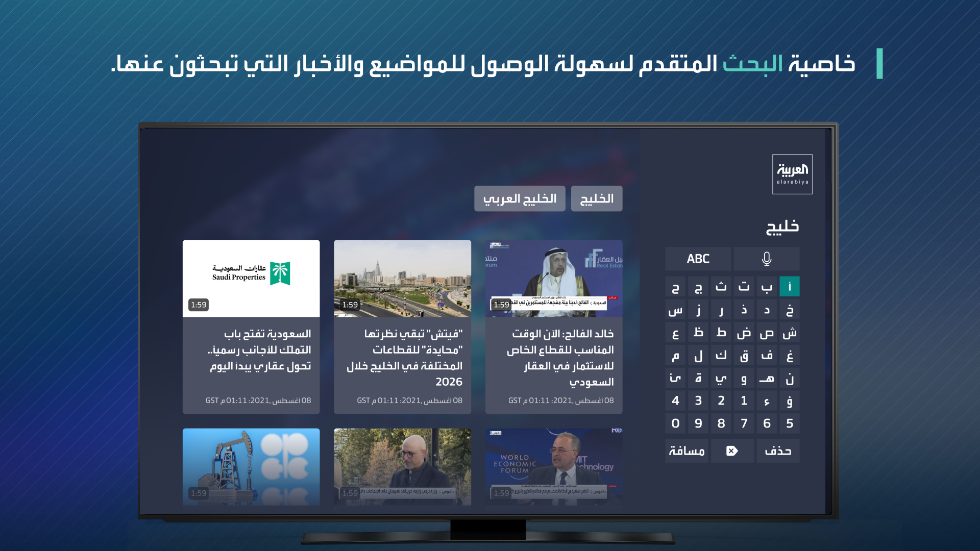The height and width of the screenshot is (551, 980).
Task: Select the highlighted أ key
Action: (x=790, y=287)
